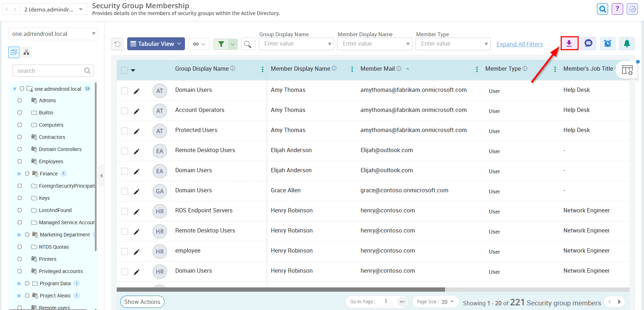
Task: Click Expand All Filters link
Action: [519, 44]
